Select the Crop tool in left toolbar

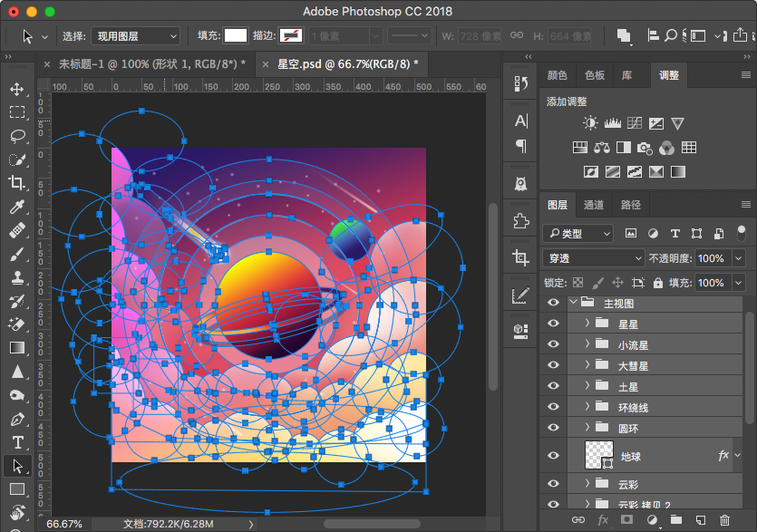pyautogui.click(x=17, y=182)
